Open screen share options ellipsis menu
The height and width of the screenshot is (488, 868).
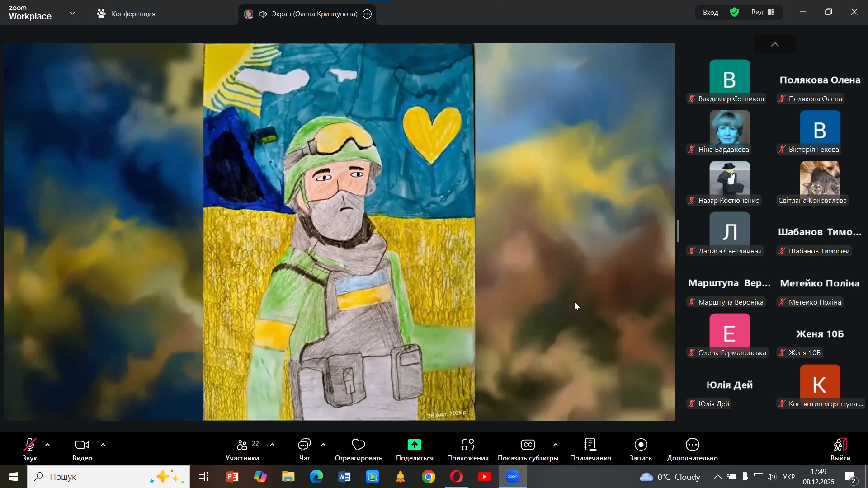(368, 14)
